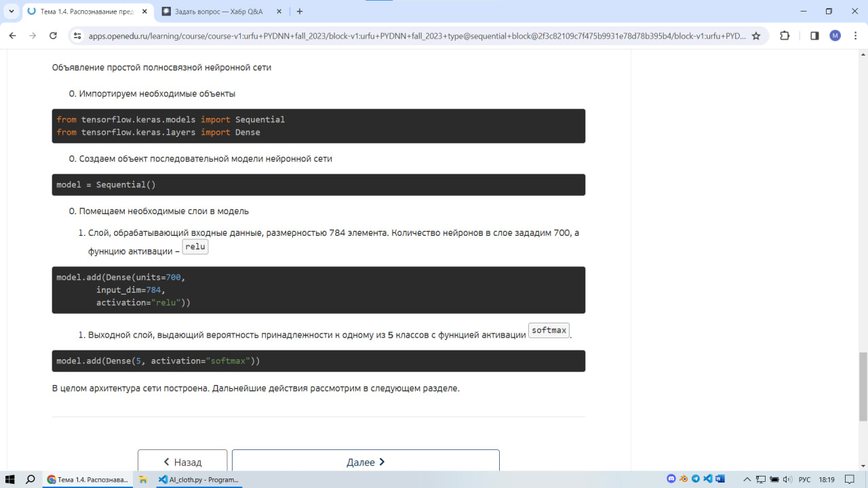Click heading Объявление простой полносвязной нейронной сети

161,68
